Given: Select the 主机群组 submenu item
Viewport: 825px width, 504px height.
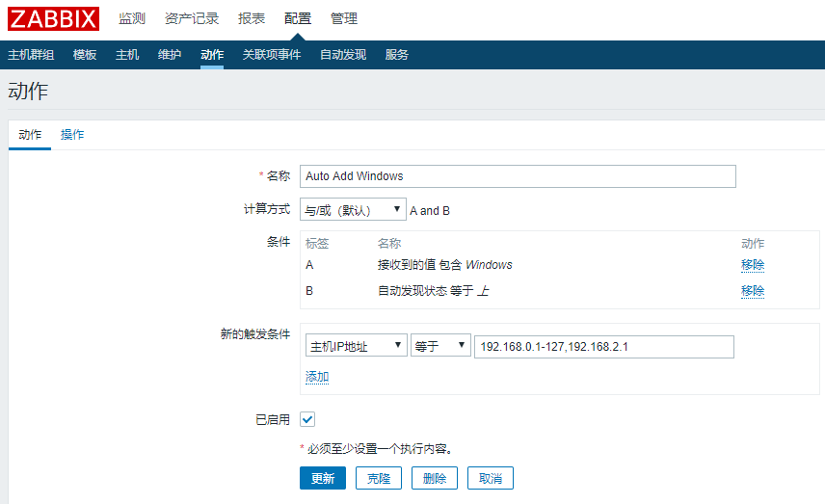Looking at the screenshot, I should click(31, 55).
